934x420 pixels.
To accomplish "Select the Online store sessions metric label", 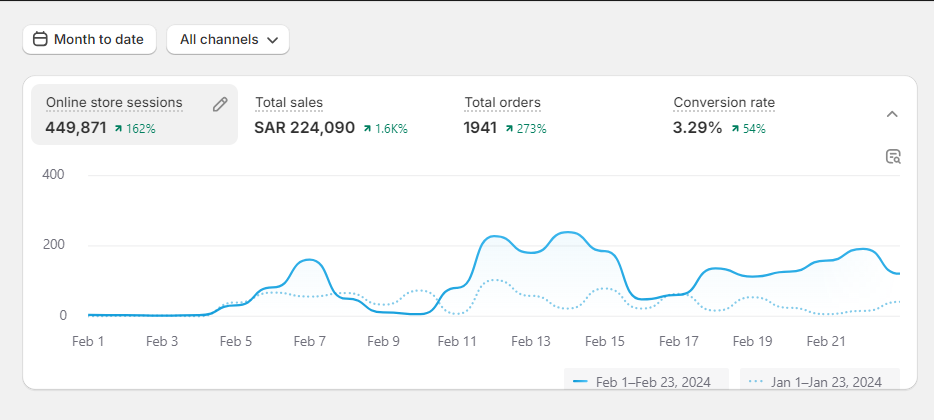I will pos(114,103).
